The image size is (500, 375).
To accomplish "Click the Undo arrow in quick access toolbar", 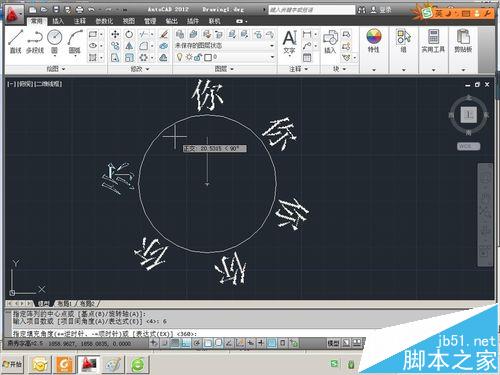I will pos(91,10).
